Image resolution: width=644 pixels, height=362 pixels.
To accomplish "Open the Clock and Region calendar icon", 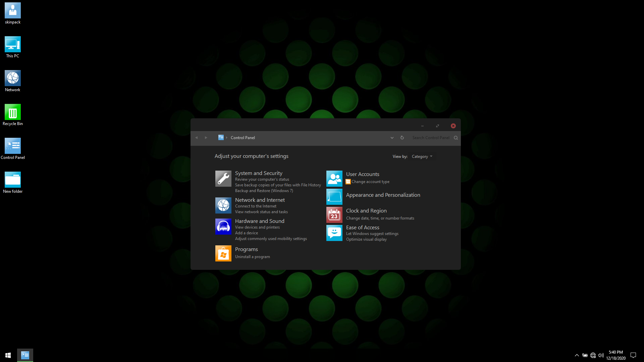I will pos(334,215).
